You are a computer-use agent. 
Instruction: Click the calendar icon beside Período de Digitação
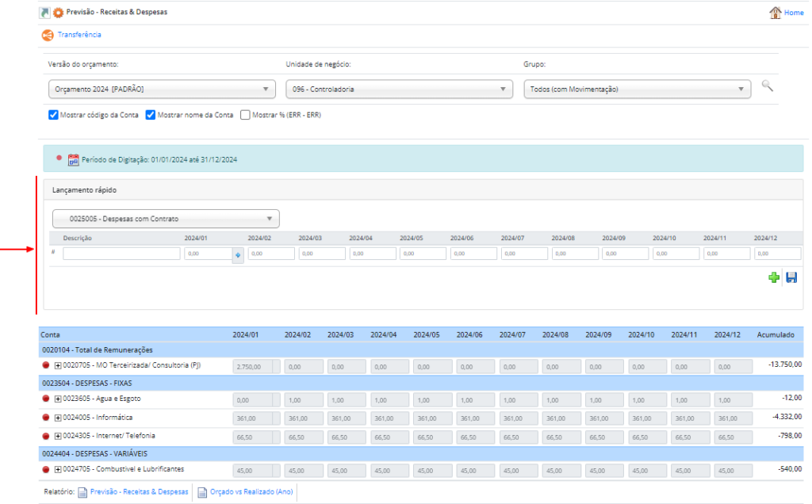point(74,159)
